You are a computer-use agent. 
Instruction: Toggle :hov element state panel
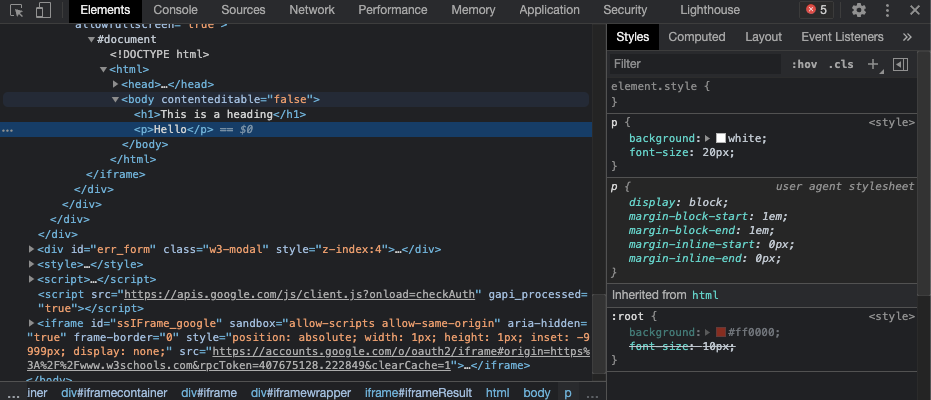point(804,64)
